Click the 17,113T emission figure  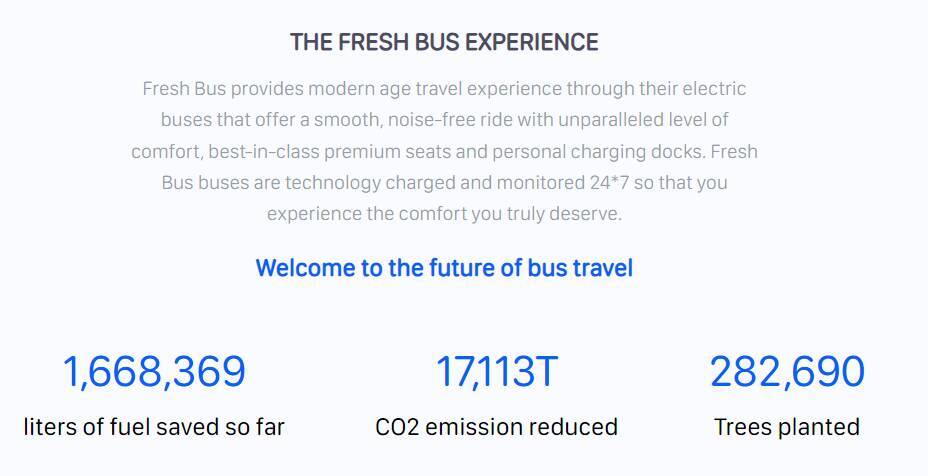496,372
